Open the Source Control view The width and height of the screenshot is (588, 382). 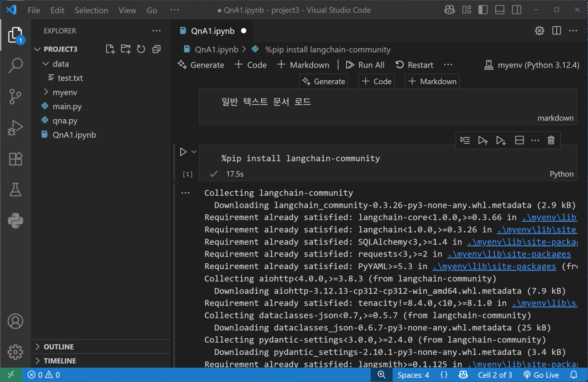[15, 97]
